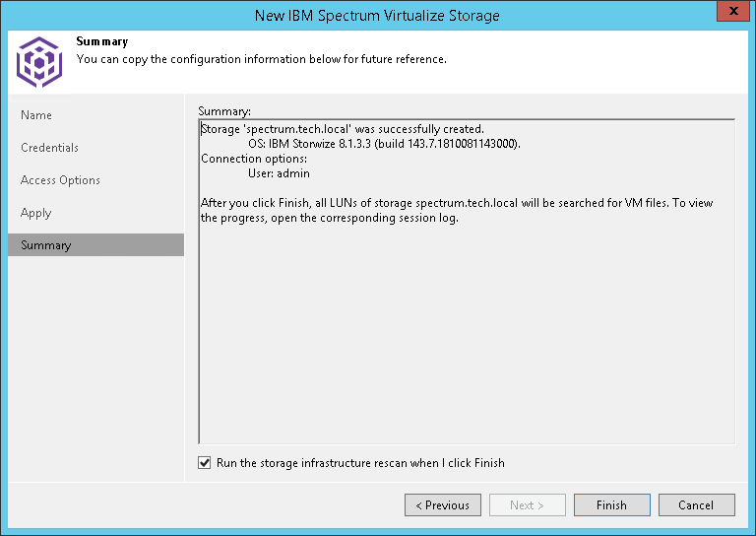Screen dimensions: 756x536
Task: Click the 'Connection options:' line
Action: (254, 159)
